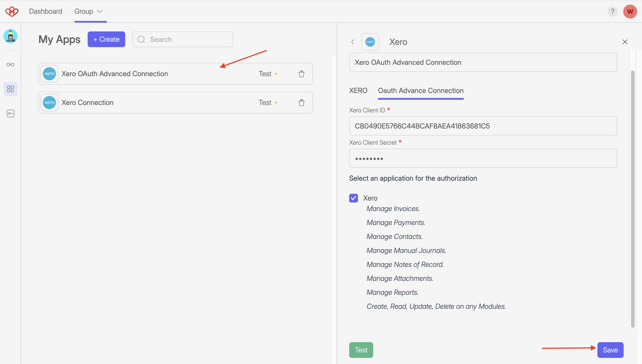The width and height of the screenshot is (642, 364).
Task: Click the 'Manage Contacts.' permission text
Action: point(394,237)
